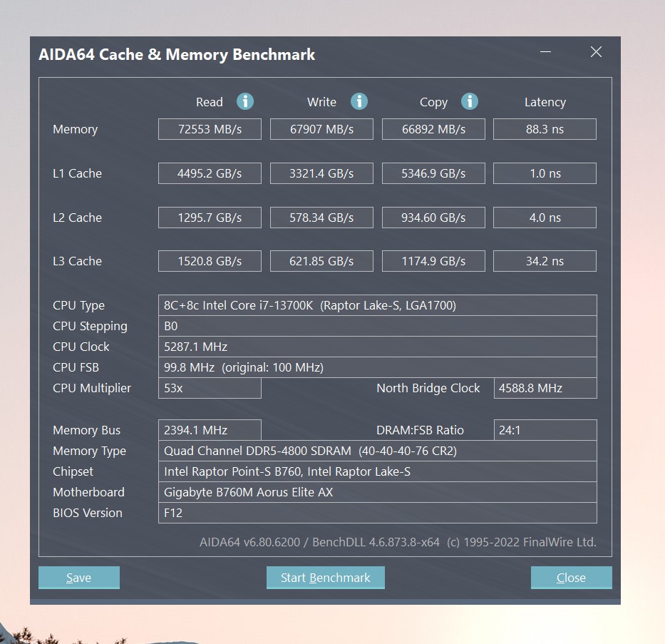Click the info icon next to Write
The image size is (665, 644).
point(359,101)
